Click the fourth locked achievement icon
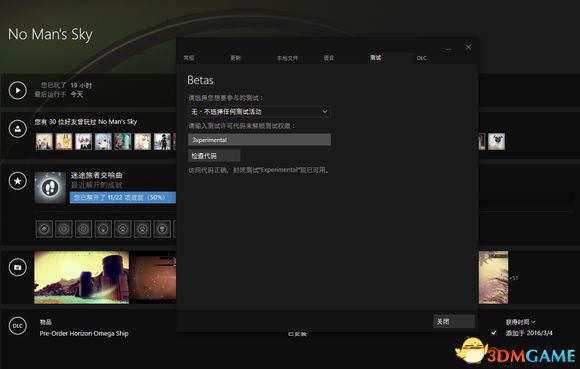 [x=103, y=229]
